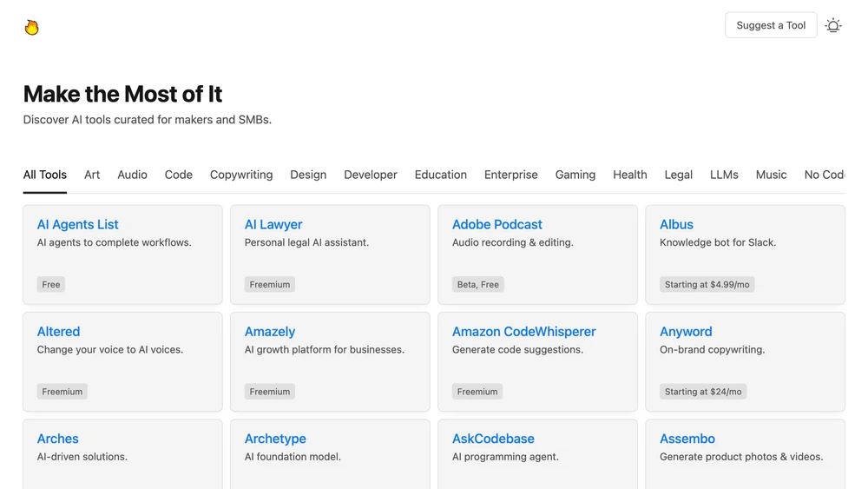Click 'Knowledge bot for Slack.' description
The height and width of the screenshot is (489, 868).
pos(718,242)
